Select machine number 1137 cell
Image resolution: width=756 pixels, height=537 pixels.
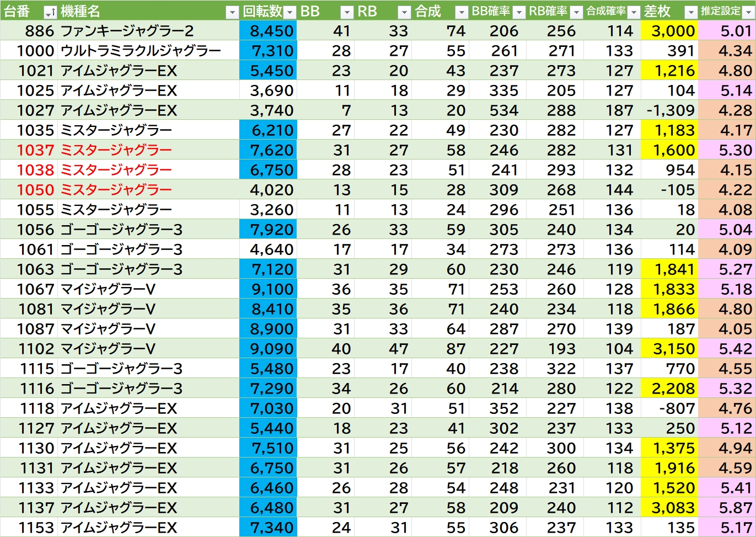pos(29,508)
